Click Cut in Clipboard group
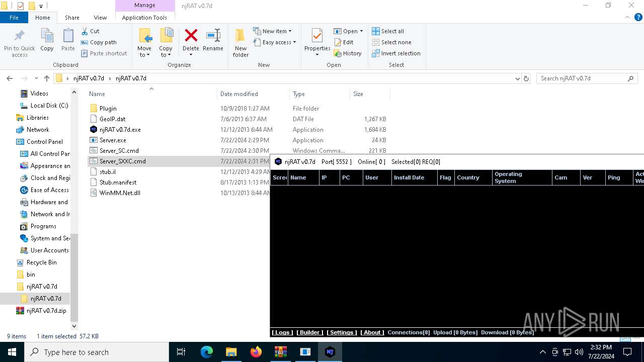The image size is (644, 362). click(90, 31)
